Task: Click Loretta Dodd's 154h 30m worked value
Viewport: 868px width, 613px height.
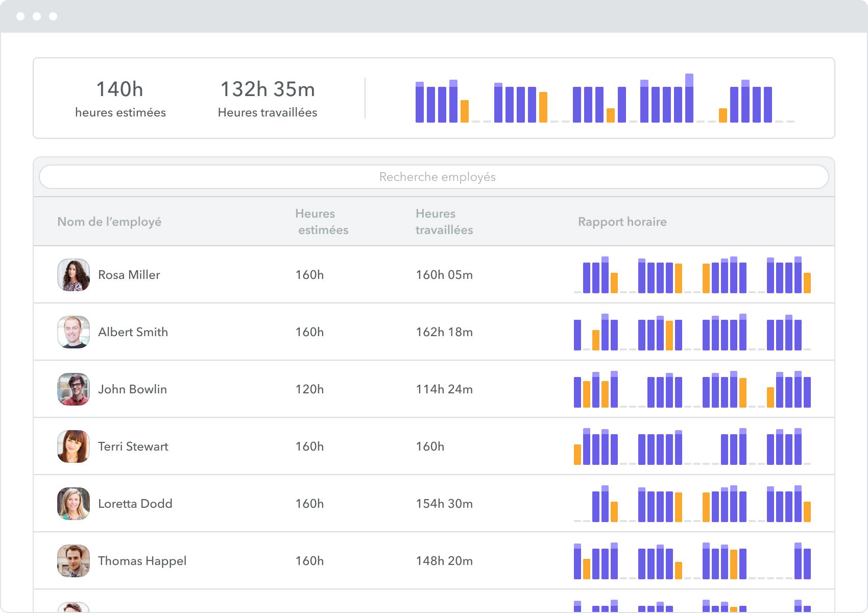Action: click(x=444, y=504)
